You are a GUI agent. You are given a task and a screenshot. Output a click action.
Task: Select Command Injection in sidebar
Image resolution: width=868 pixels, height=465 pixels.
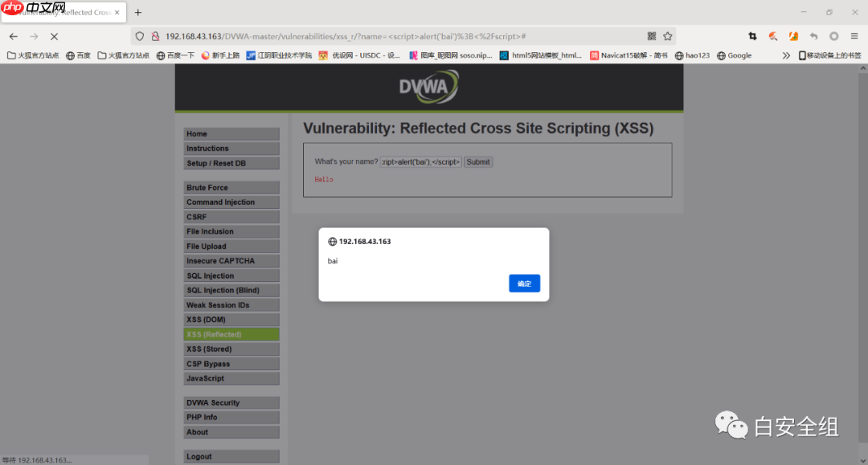coord(231,202)
